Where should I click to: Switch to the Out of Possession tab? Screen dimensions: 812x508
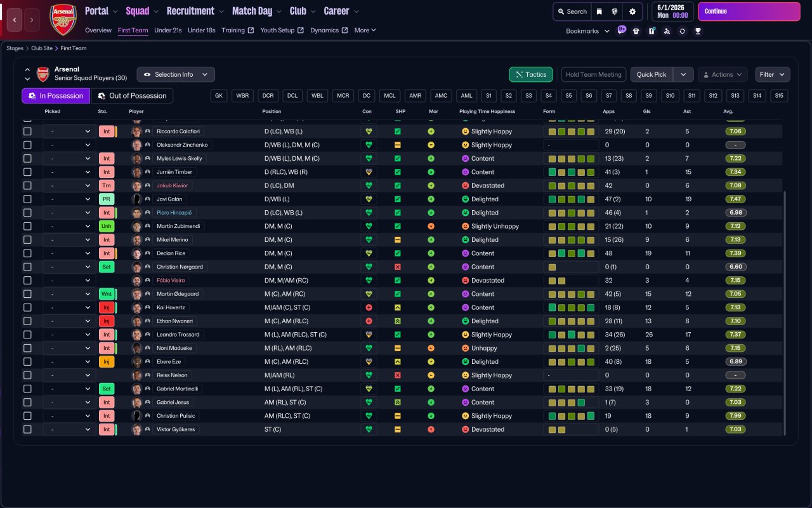pos(132,96)
